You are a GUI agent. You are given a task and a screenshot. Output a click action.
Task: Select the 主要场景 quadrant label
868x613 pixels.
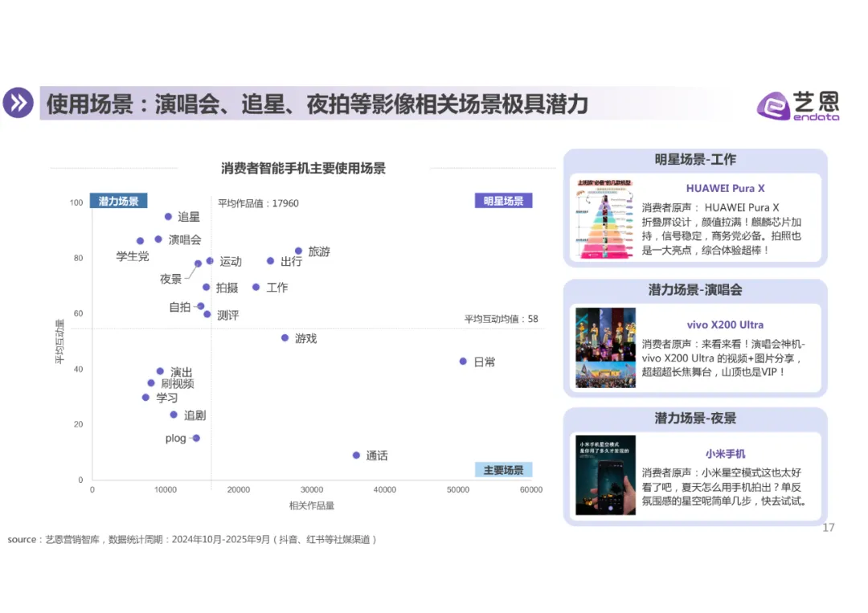click(503, 470)
